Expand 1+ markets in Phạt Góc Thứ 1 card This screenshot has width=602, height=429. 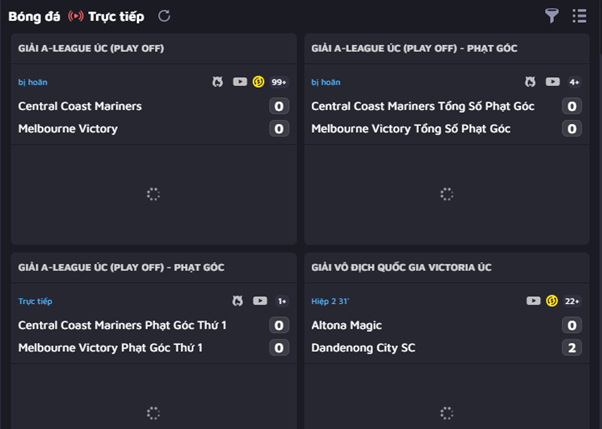[282, 301]
